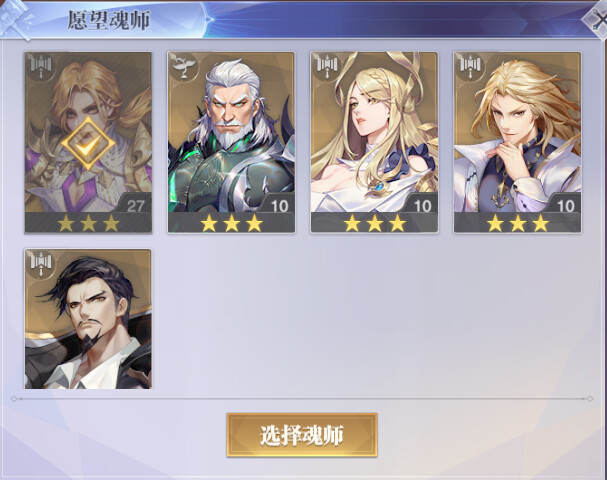Image resolution: width=607 pixels, height=480 pixels.
Task: Click the star row under the checked hero
Action: coord(88,223)
